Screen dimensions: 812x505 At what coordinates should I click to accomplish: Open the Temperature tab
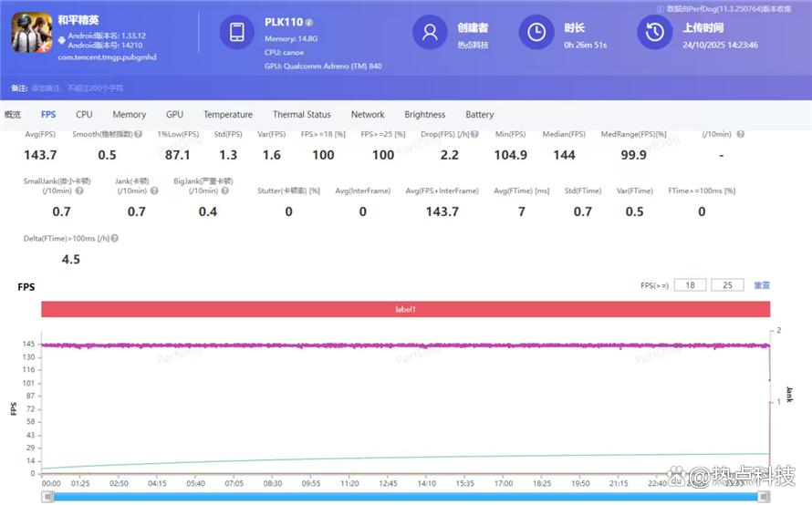coord(228,114)
